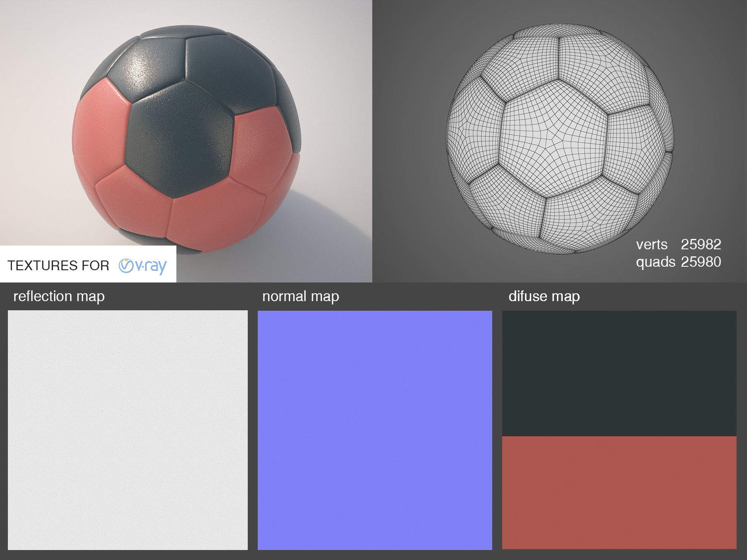The width and height of the screenshot is (747, 560).
Task: Click the 'verts 25982' text
Action: click(x=679, y=244)
